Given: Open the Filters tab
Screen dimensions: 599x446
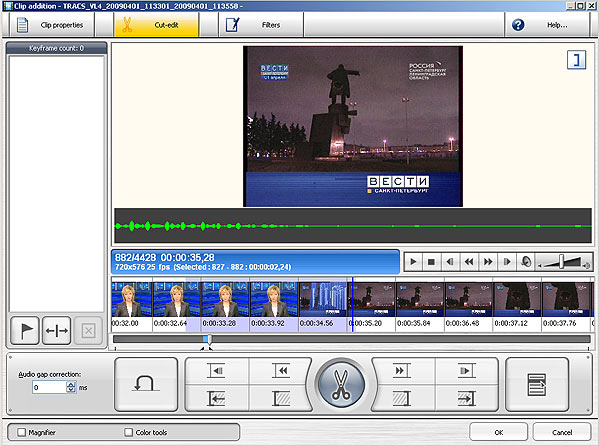Looking at the screenshot, I should click(261, 25).
